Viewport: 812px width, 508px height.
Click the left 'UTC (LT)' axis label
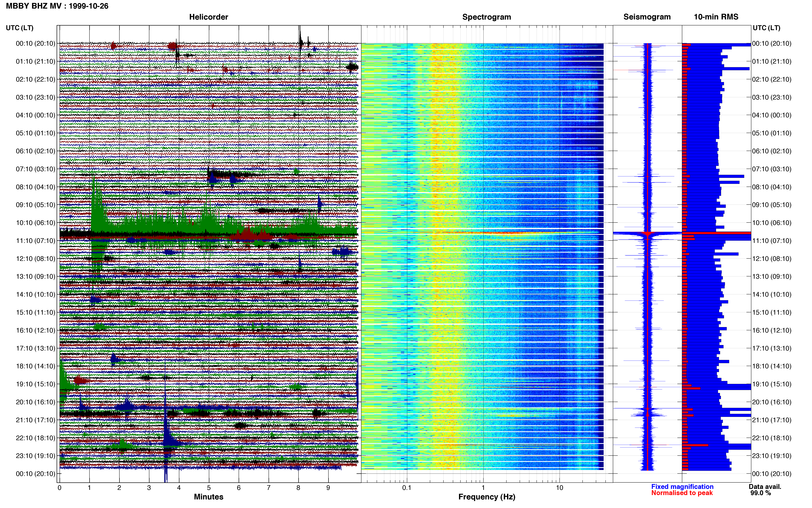[x=20, y=28]
